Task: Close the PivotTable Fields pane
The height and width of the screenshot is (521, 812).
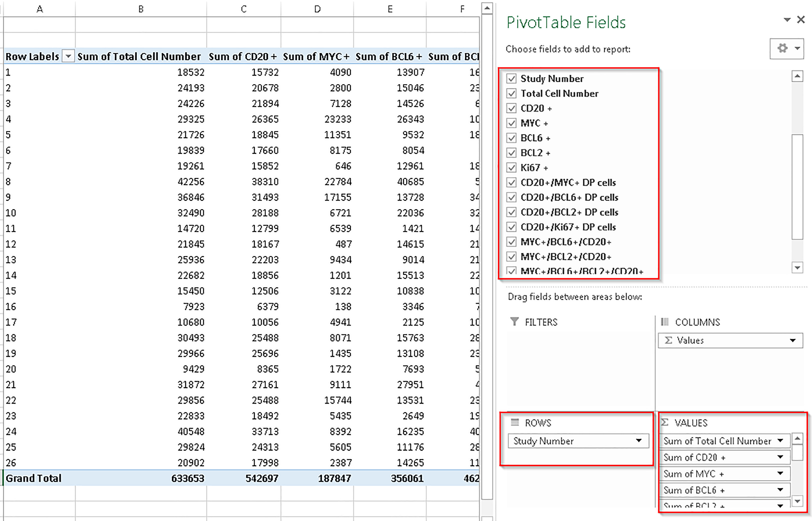Action: (x=800, y=19)
